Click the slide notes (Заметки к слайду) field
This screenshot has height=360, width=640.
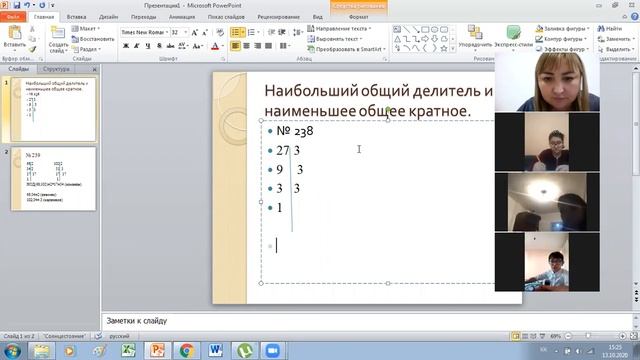(367, 321)
